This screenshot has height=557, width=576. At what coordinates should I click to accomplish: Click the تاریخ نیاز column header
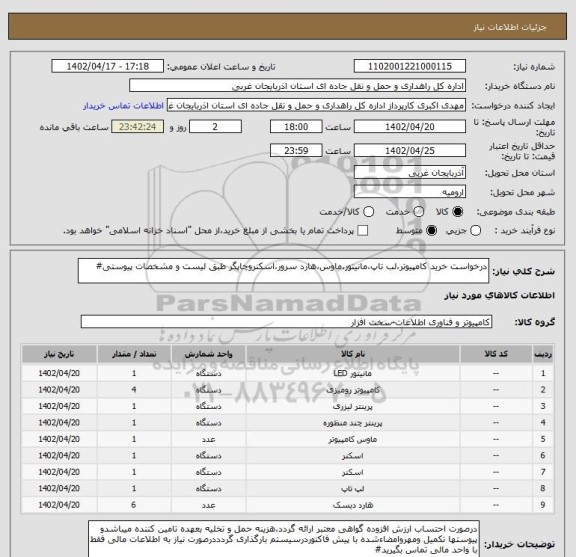point(59,354)
